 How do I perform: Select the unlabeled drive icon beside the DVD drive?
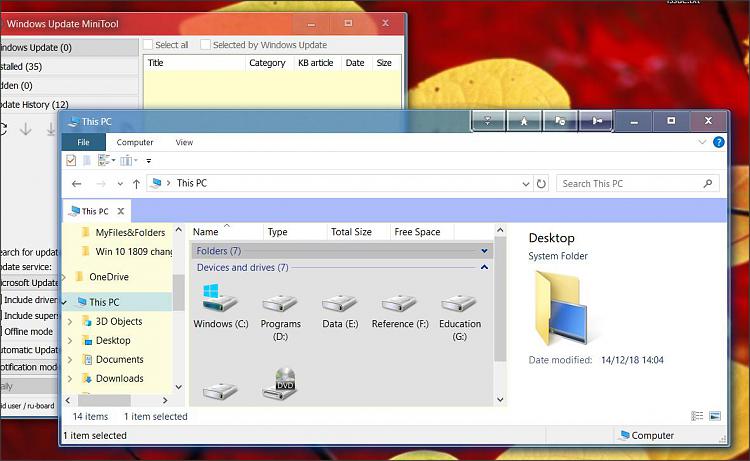coord(221,390)
